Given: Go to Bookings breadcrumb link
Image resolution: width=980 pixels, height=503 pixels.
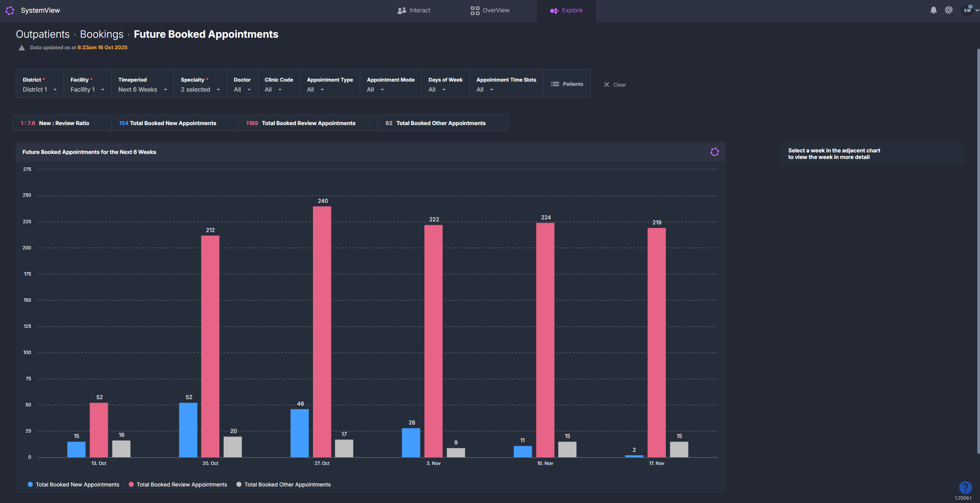Looking at the screenshot, I should (x=102, y=34).
